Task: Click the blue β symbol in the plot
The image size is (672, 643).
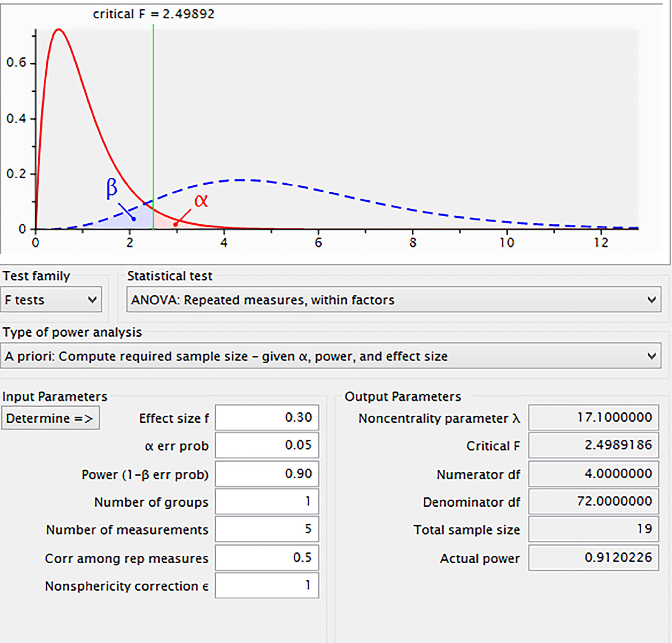Action: click(x=111, y=188)
